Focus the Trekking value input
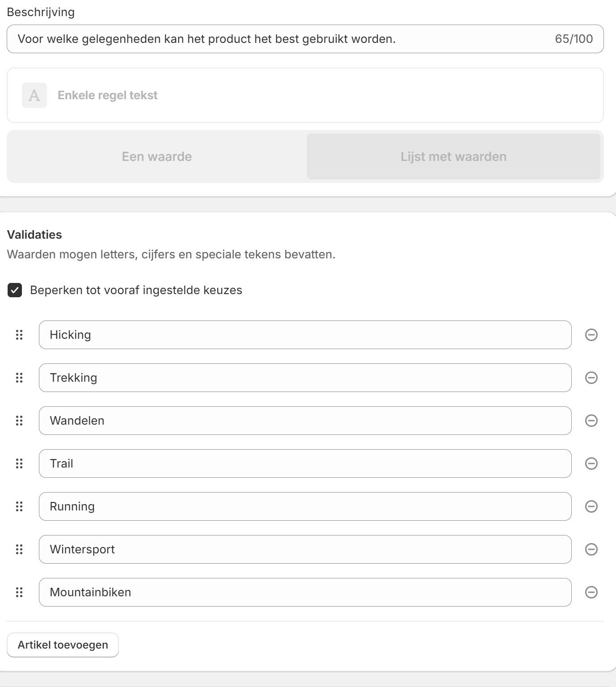Screen dimensions: 616x687 (x=305, y=378)
